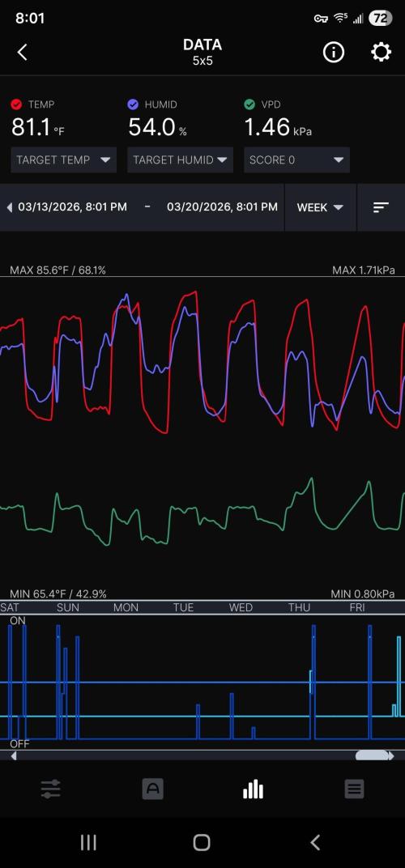Image resolution: width=405 pixels, height=868 pixels.
Task: Go back using the top-left arrow
Action: point(22,53)
